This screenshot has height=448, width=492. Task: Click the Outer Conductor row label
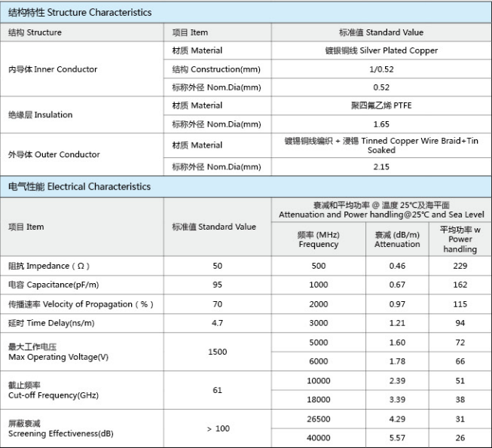coord(54,154)
